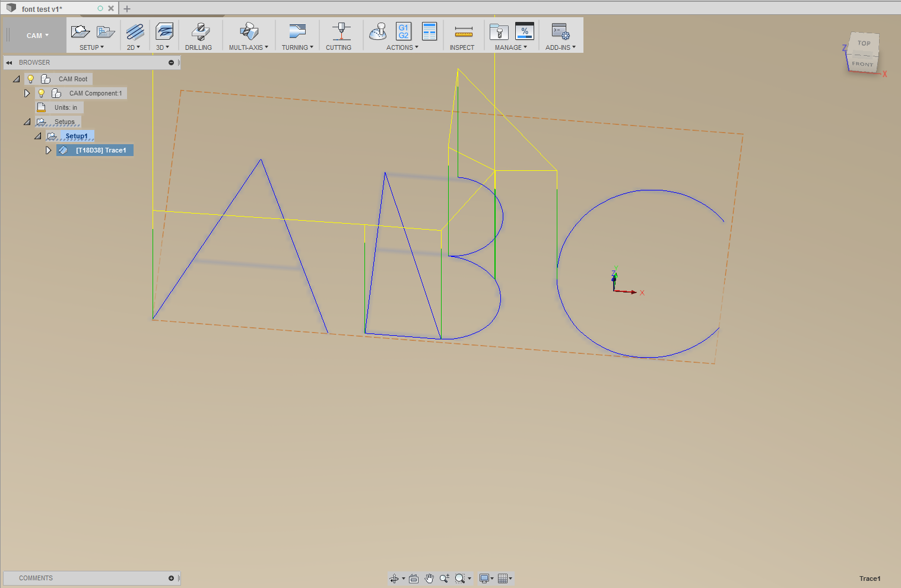Expand the CAM Component:1 tree node

tap(27, 93)
